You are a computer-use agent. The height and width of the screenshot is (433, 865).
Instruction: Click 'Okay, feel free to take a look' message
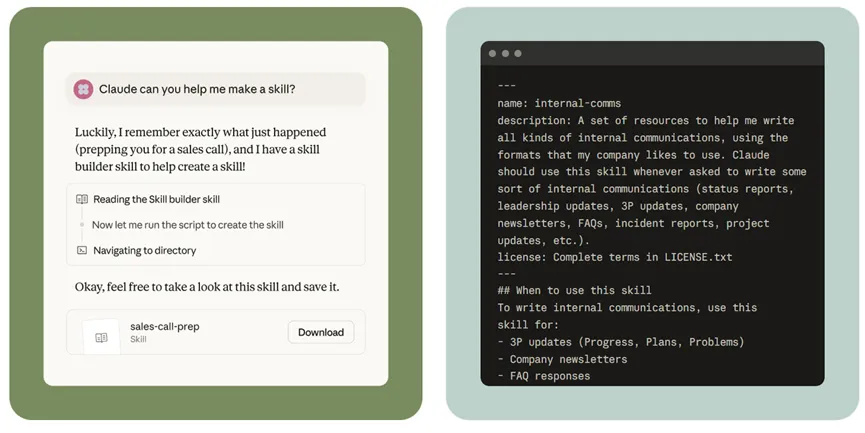[207, 287]
